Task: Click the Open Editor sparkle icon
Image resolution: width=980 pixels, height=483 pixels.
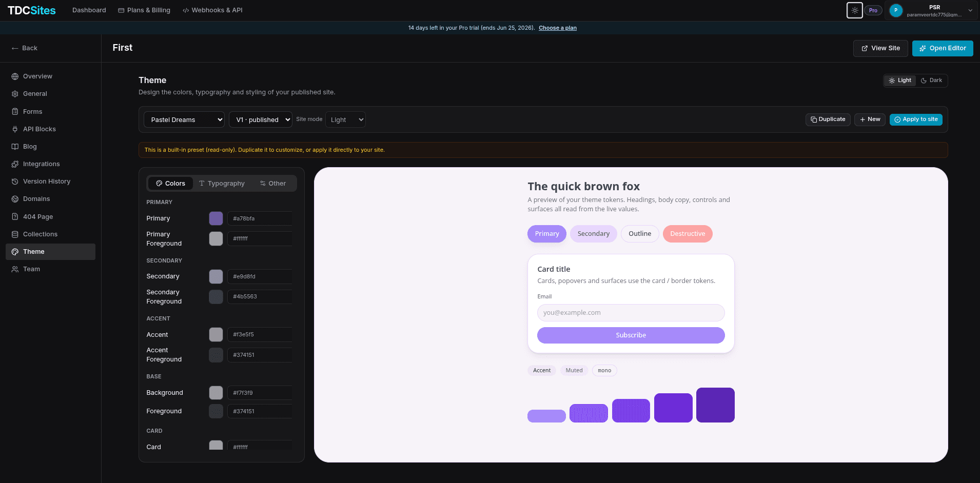Action: point(923,48)
